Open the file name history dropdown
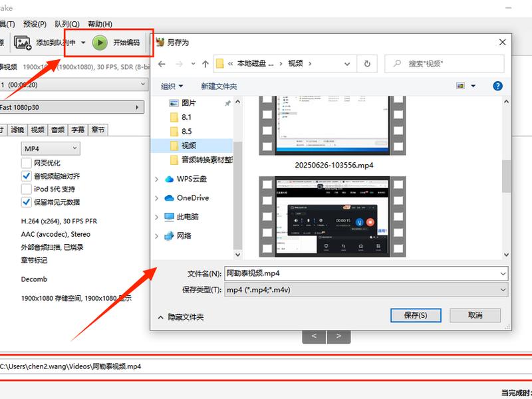532x399 pixels. (503, 273)
